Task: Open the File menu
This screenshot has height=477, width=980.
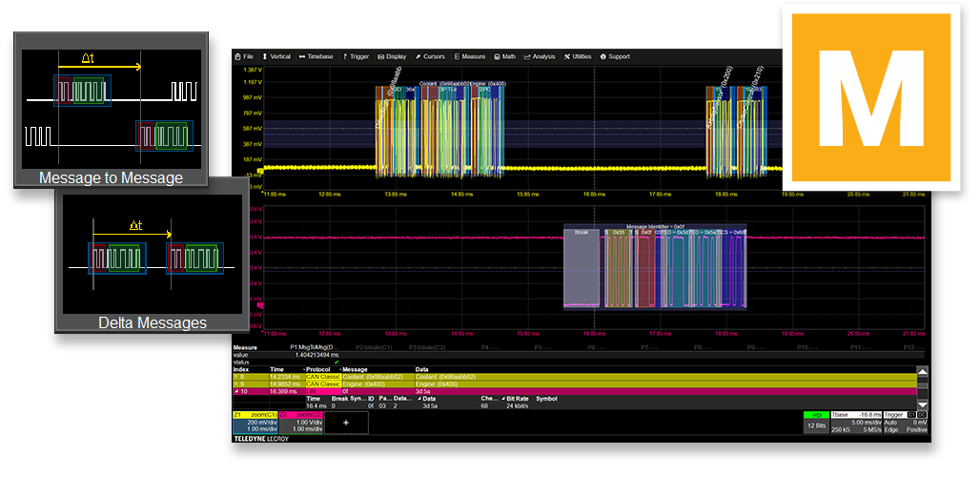Action: coord(244,56)
